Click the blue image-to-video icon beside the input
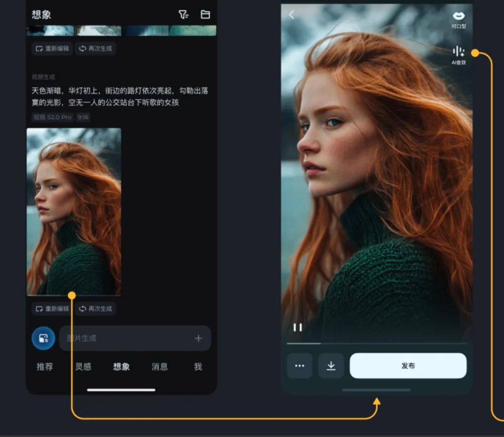The height and width of the screenshot is (437, 504). (x=43, y=338)
